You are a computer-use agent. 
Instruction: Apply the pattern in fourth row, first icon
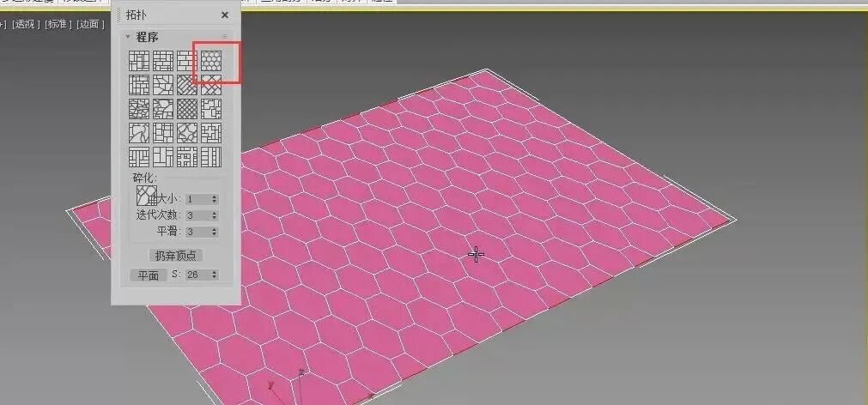coord(139,133)
